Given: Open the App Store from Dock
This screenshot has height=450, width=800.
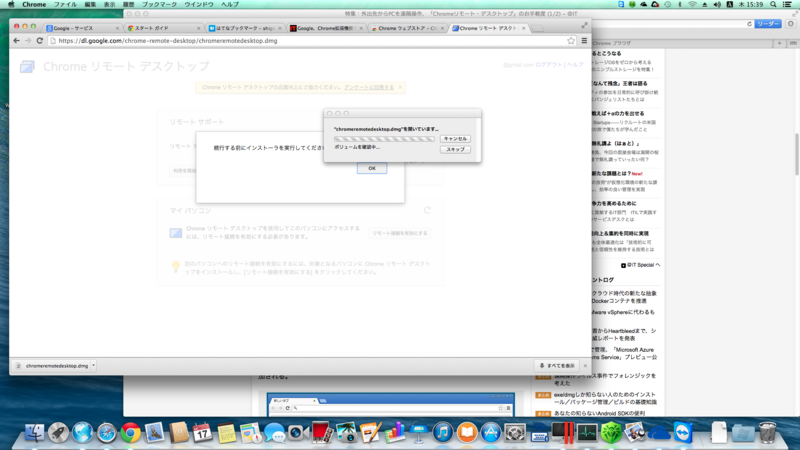Looking at the screenshot, I should click(x=490, y=433).
